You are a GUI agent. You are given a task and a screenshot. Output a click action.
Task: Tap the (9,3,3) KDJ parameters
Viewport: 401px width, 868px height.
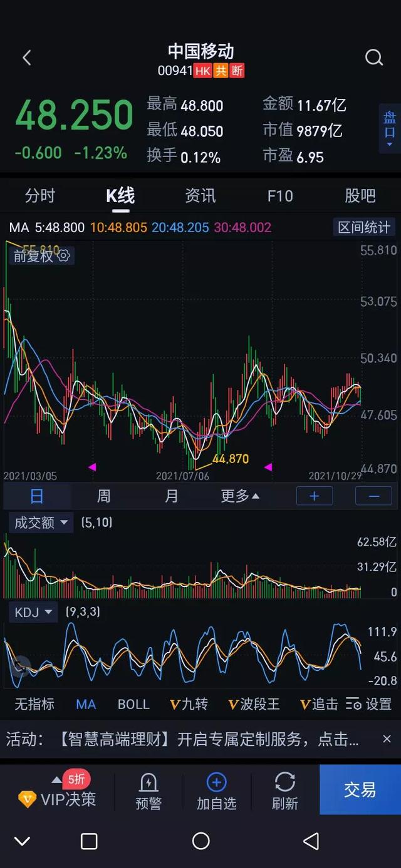(83, 612)
